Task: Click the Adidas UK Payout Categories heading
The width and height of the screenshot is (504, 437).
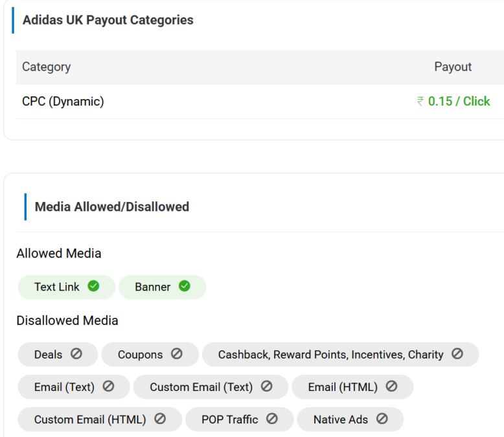Action: [x=108, y=20]
